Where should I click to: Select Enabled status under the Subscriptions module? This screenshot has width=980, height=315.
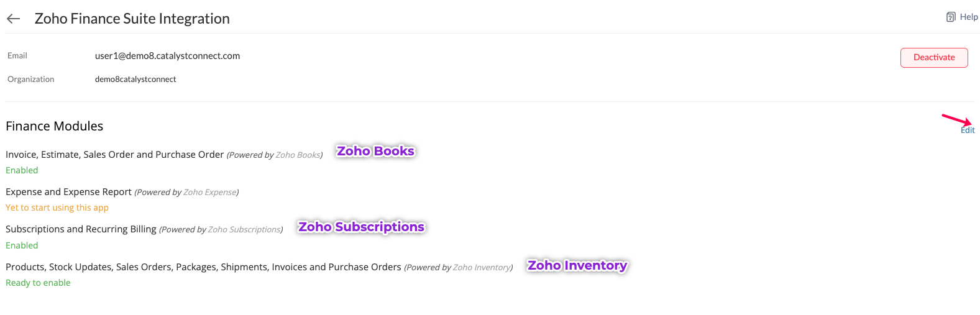coord(22,245)
